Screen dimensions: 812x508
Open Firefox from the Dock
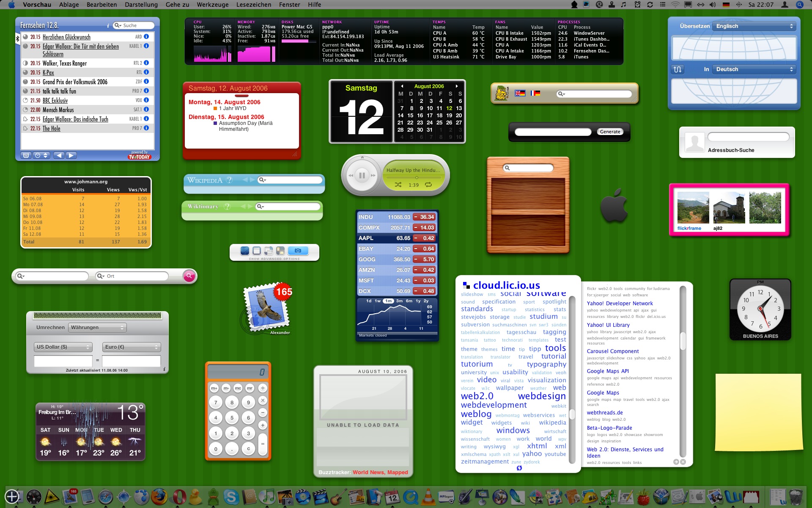[x=159, y=496]
